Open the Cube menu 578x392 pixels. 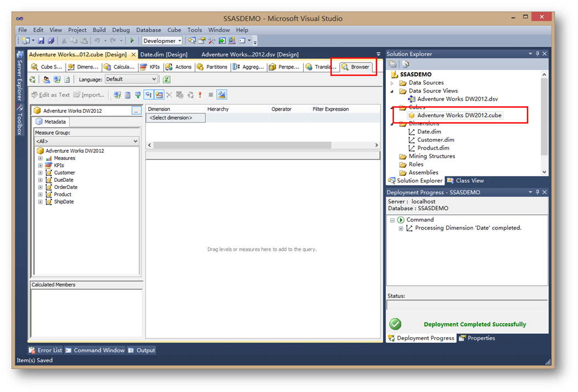174,30
